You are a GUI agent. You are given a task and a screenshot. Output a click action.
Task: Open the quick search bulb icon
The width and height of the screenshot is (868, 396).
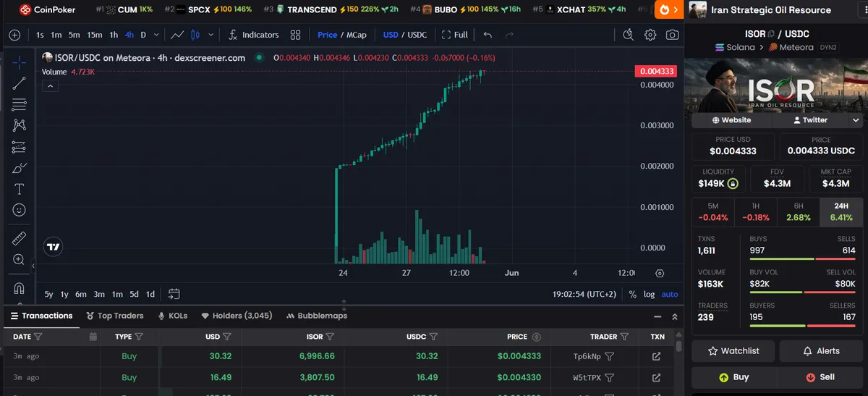click(628, 35)
